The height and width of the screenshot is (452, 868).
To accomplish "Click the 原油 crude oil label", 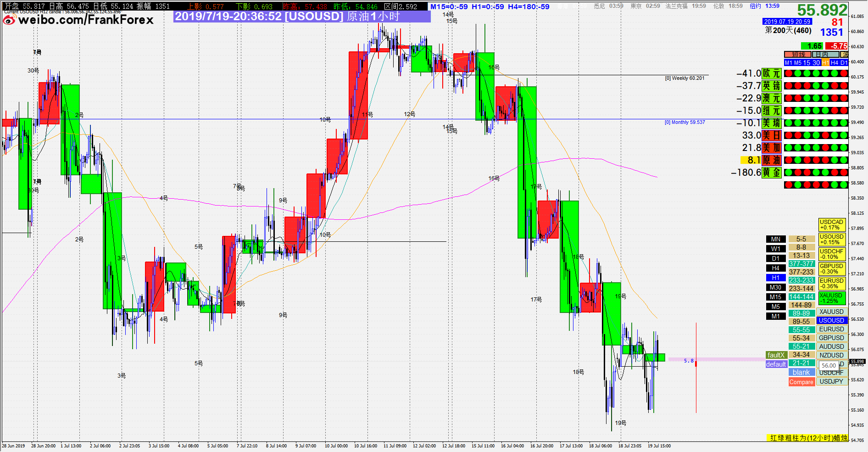I will (772, 160).
